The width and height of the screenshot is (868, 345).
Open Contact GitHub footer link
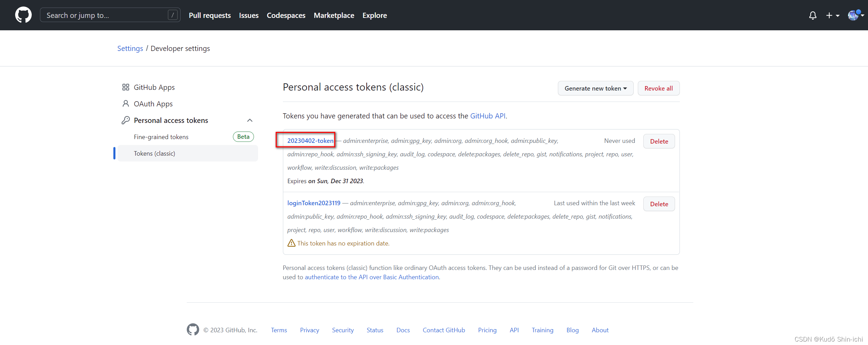[x=444, y=330]
